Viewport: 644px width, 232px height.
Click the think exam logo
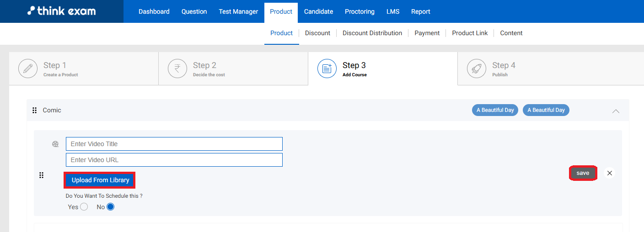[x=62, y=11]
